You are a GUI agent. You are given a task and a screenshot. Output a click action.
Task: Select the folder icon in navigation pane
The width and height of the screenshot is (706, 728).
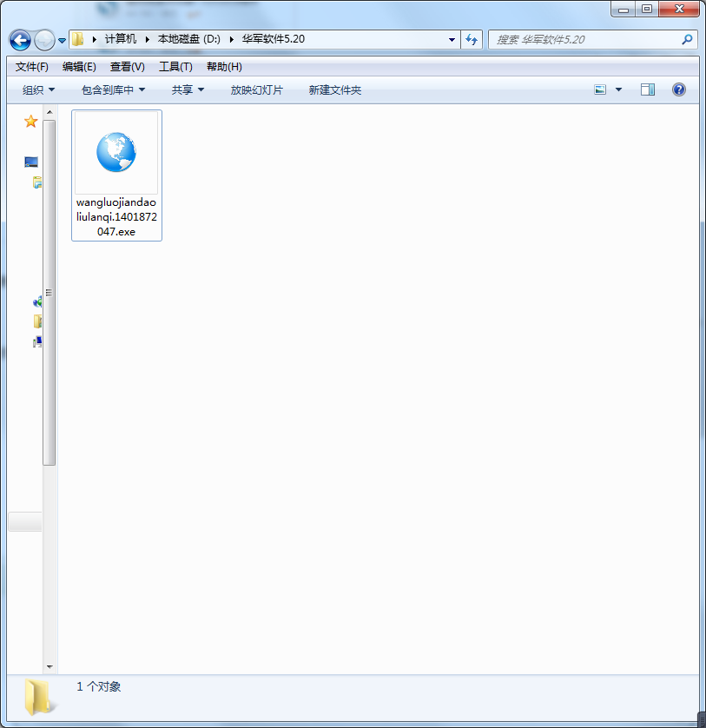click(x=37, y=321)
